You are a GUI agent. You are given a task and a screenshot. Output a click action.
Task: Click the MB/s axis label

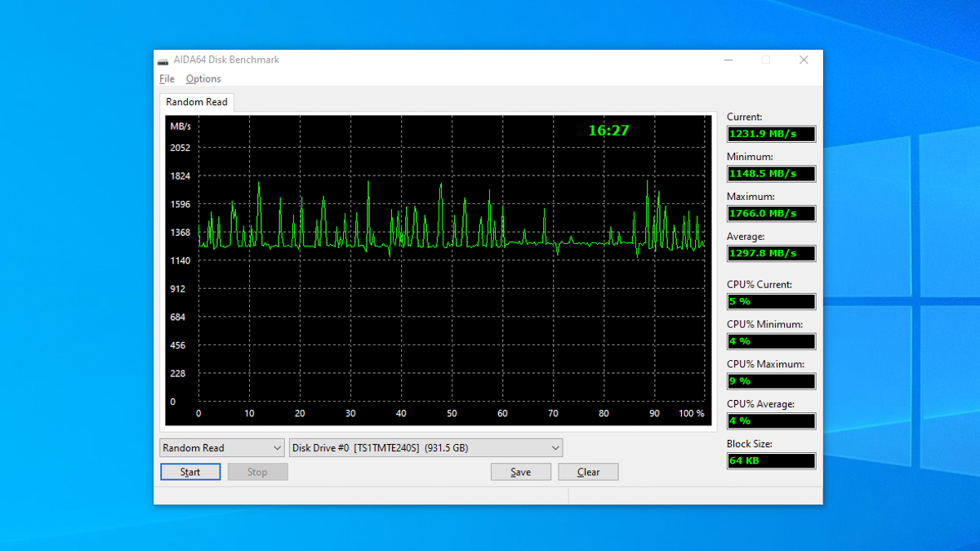pos(180,126)
